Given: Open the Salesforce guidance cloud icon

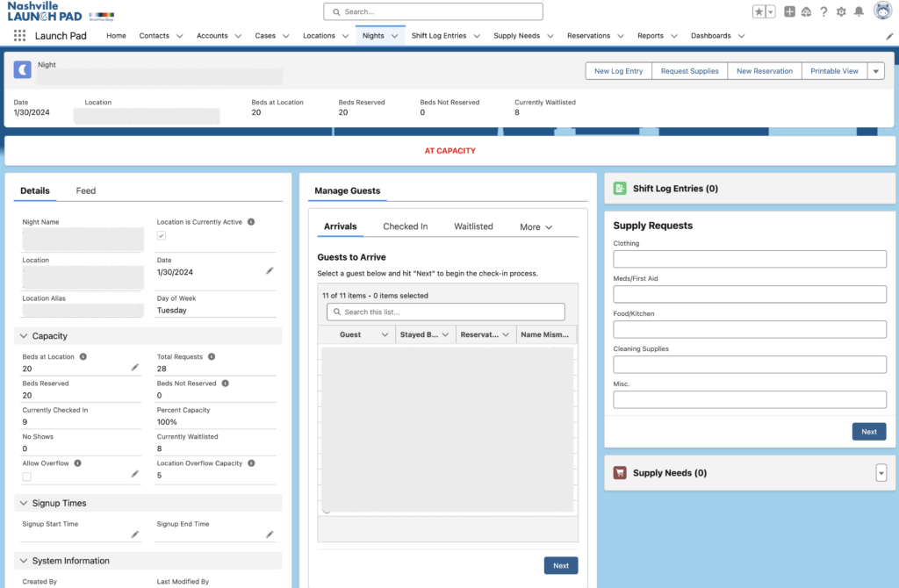Looking at the screenshot, I should click(x=806, y=11).
